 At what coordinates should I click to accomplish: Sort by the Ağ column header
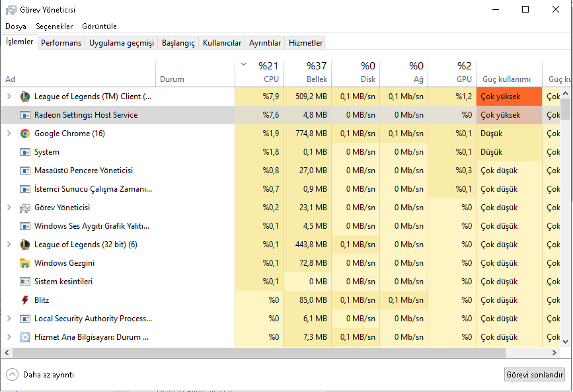(404, 73)
